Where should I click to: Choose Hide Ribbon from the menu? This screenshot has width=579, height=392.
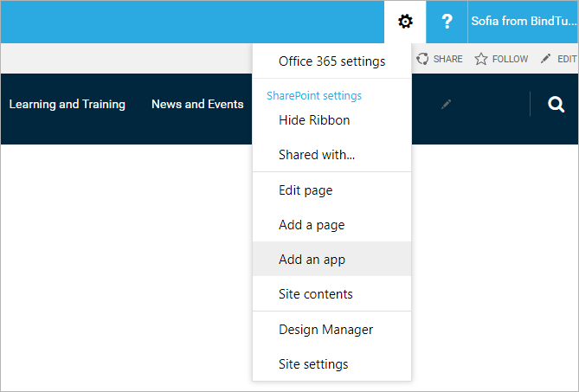[332, 120]
